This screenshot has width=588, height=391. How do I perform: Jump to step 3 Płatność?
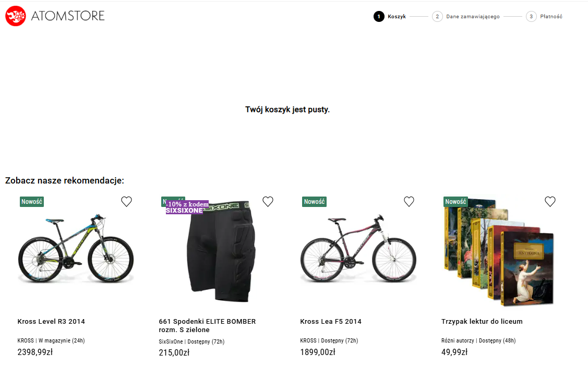[545, 17]
